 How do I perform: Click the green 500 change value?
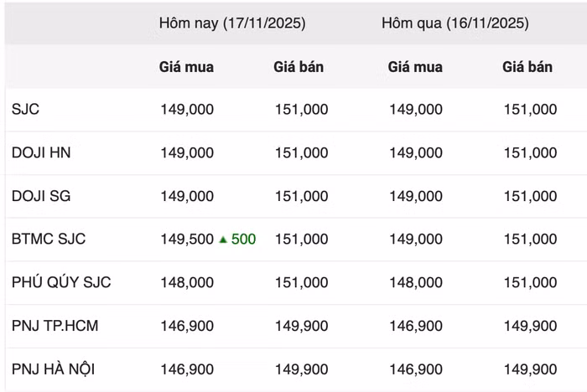(x=243, y=240)
